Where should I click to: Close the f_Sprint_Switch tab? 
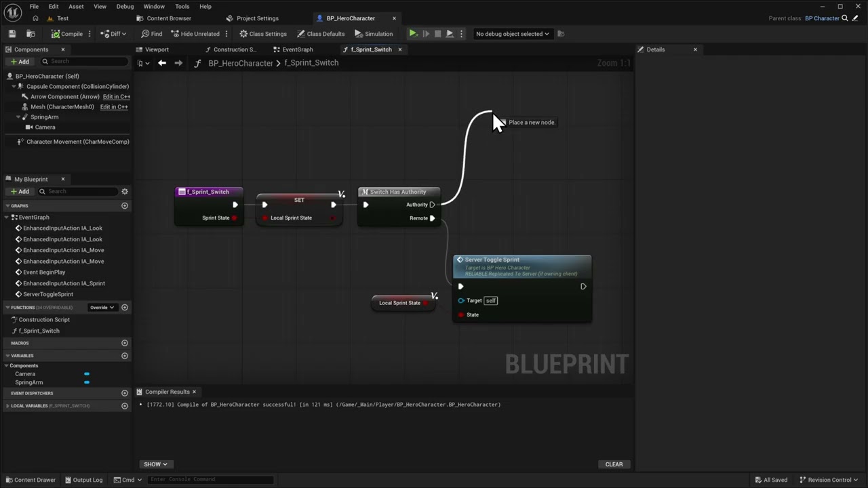(399, 49)
